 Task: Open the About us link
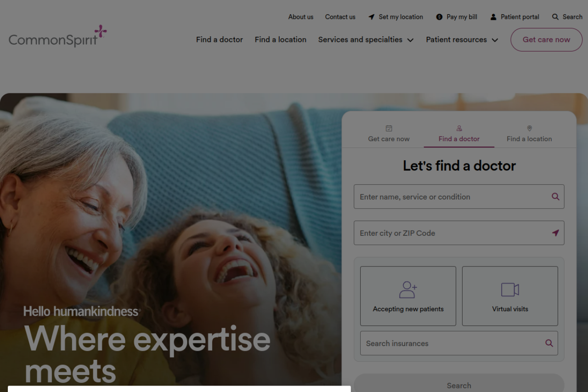(x=301, y=17)
